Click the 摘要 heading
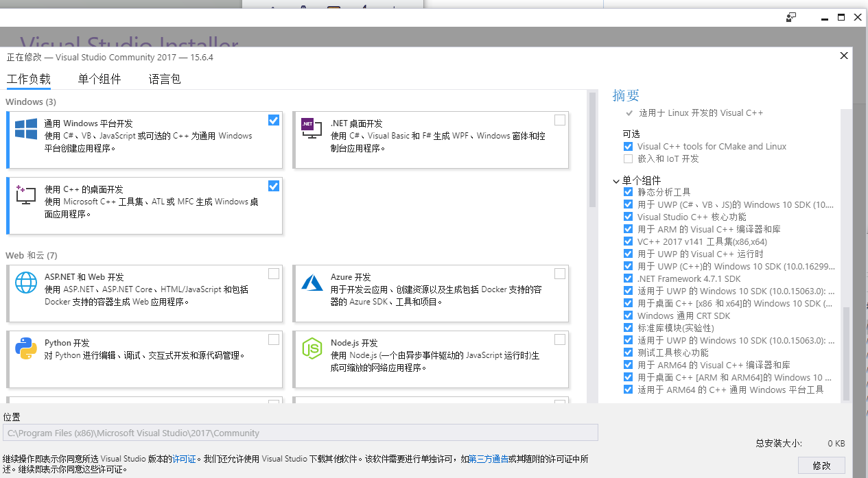 (x=626, y=95)
